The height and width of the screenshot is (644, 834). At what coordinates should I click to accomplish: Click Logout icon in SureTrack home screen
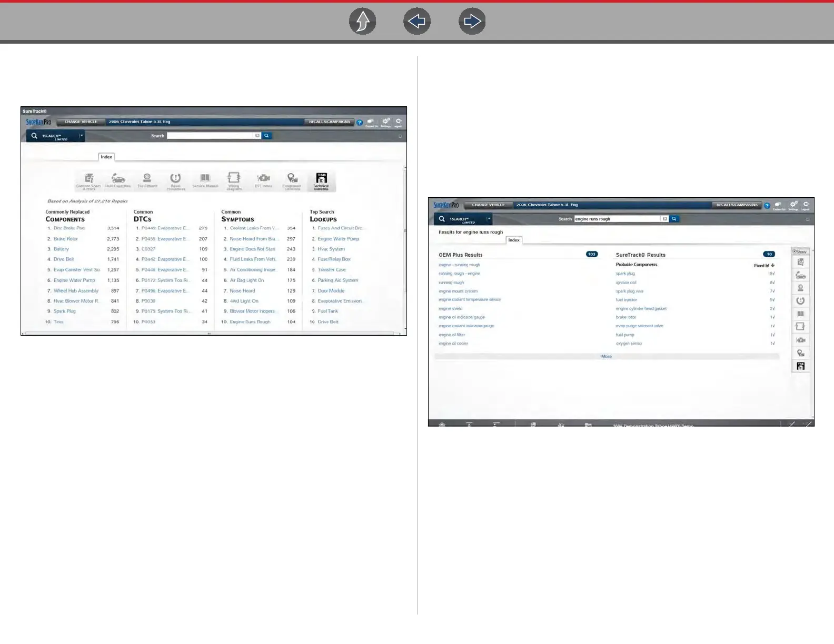[x=399, y=122]
